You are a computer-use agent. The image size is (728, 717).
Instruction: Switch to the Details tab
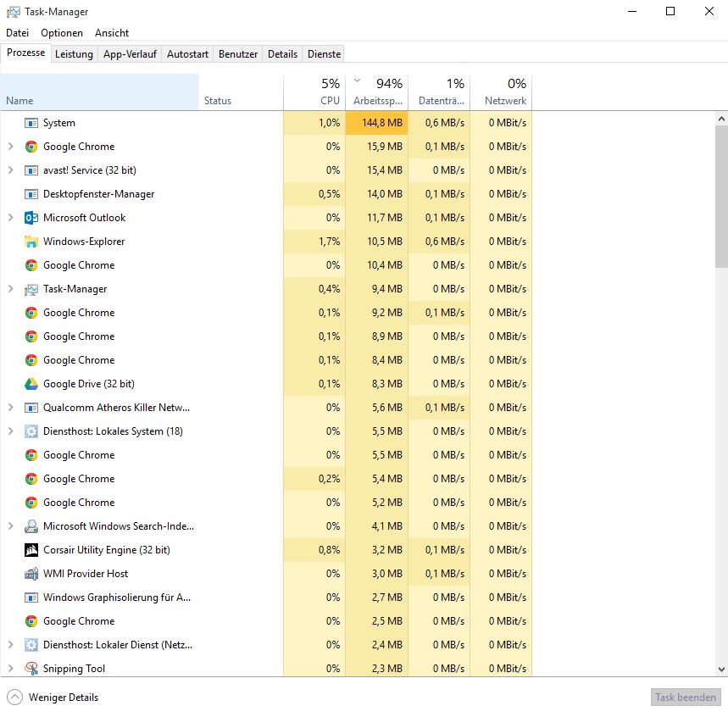tap(282, 54)
